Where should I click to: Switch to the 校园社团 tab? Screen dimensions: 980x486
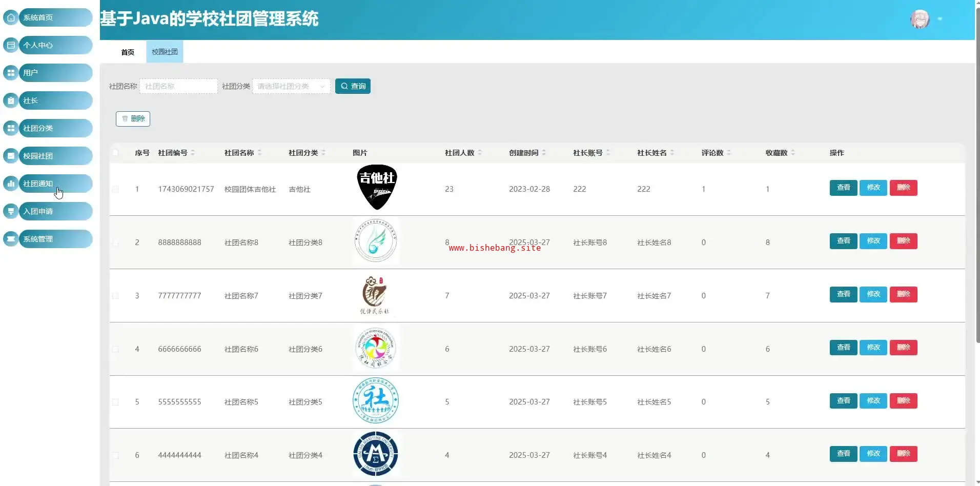point(165,52)
